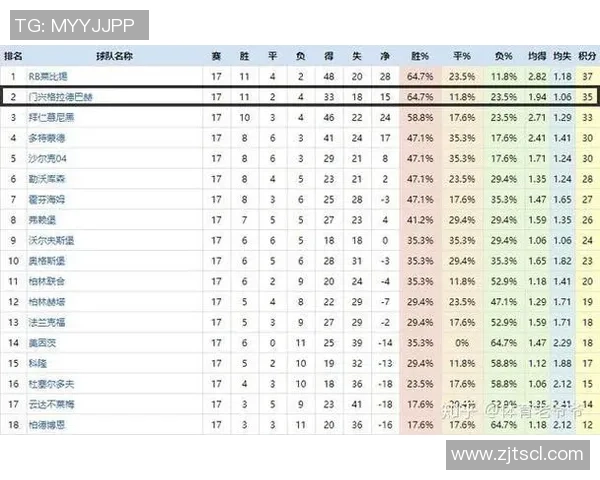Click the 负% column header
The height and width of the screenshot is (480, 600).
pos(503,56)
